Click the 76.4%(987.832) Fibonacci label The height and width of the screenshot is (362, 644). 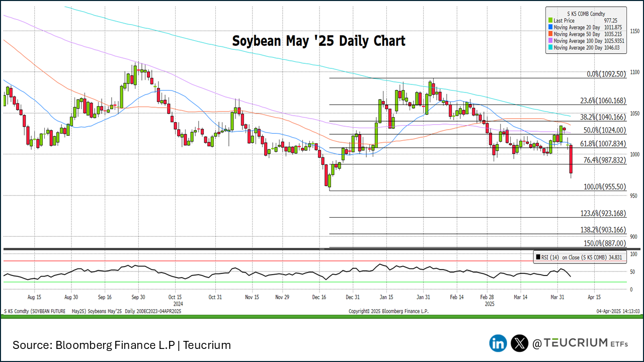pyautogui.click(x=605, y=160)
